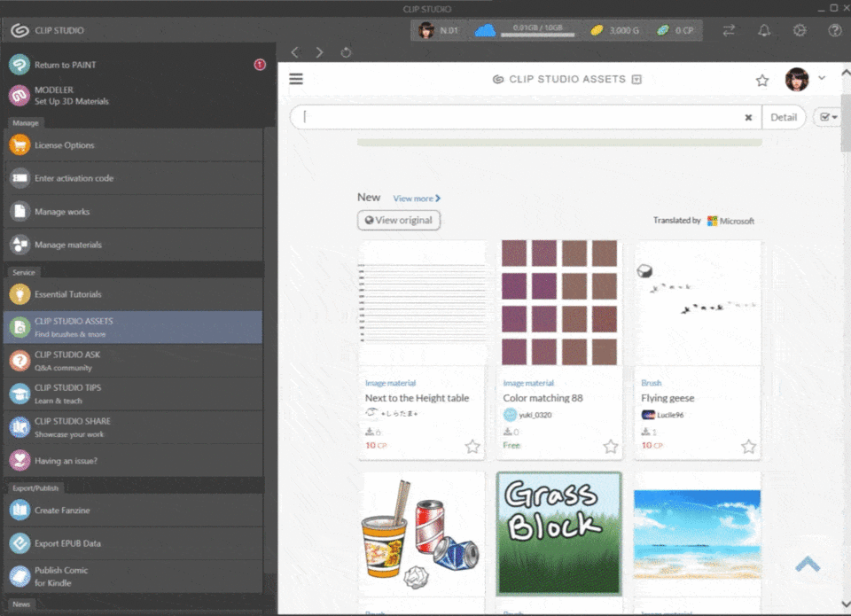Click the N.01 account avatar
Viewport: 851px width, 616px height.
426,30
